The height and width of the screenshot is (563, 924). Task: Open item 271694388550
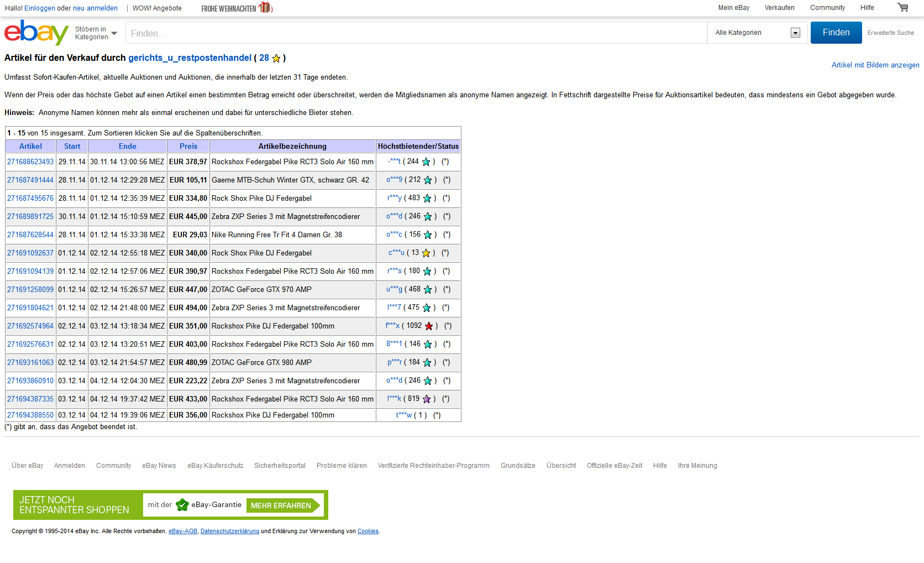(30, 415)
